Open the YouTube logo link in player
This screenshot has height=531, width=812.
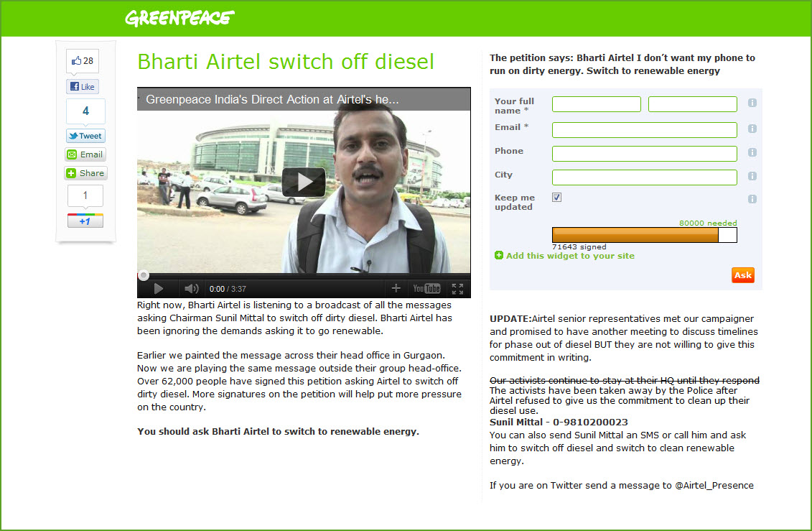pos(426,289)
